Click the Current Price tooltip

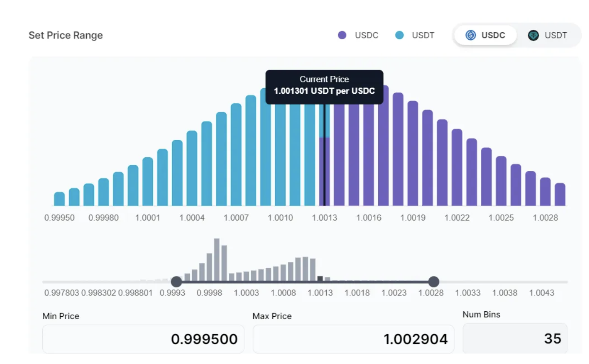[324, 87]
